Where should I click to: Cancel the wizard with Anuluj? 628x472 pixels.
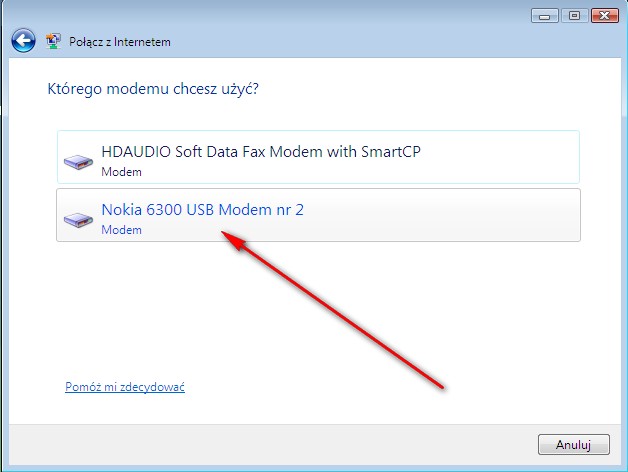point(574,444)
